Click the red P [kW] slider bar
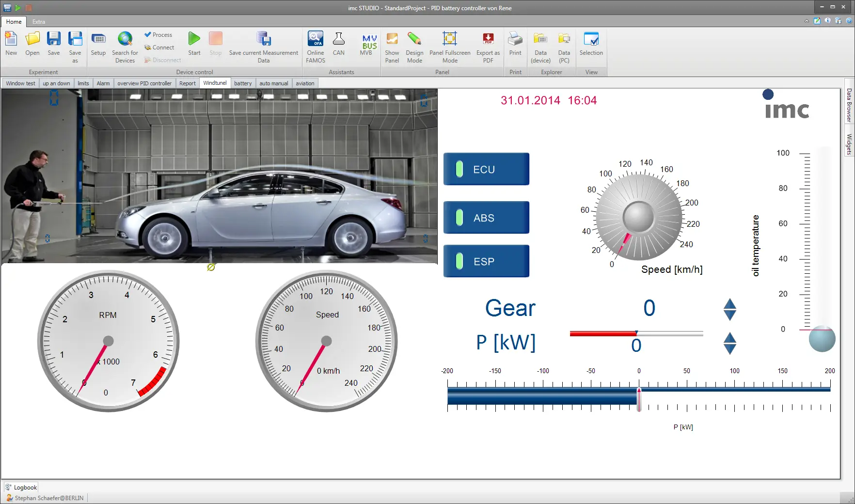855x504 pixels. click(603, 333)
